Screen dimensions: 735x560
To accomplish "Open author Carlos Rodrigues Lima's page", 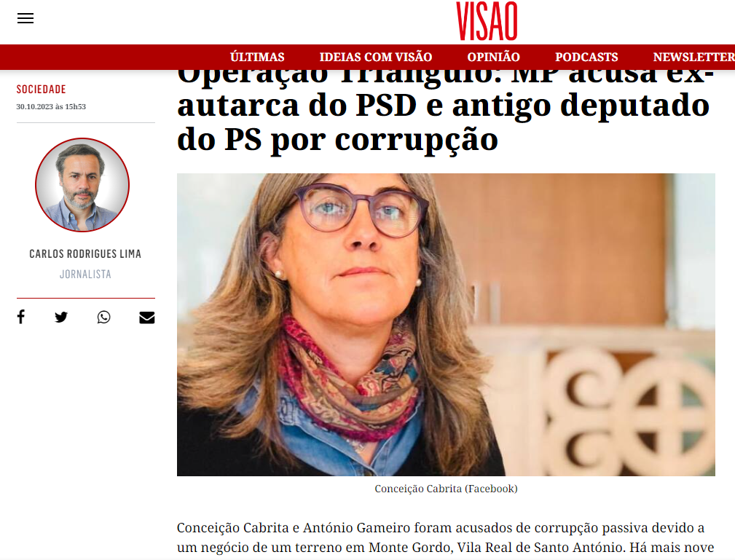I will pos(85,253).
